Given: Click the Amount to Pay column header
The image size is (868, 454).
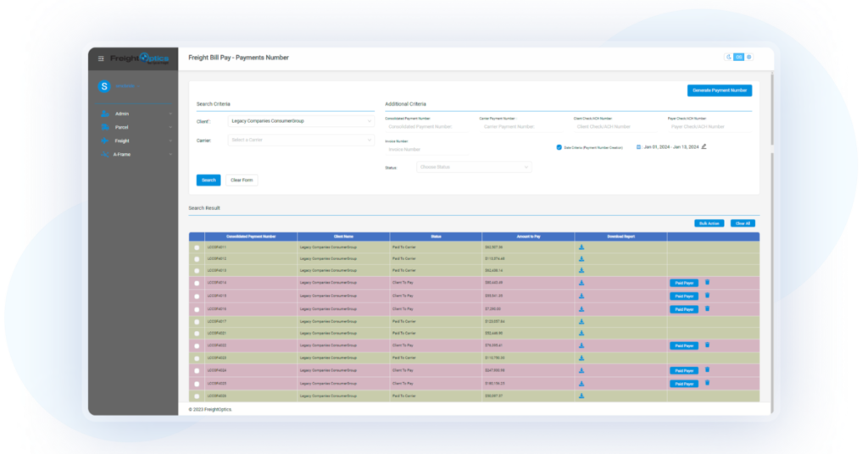Looking at the screenshot, I should pos(528,236).
